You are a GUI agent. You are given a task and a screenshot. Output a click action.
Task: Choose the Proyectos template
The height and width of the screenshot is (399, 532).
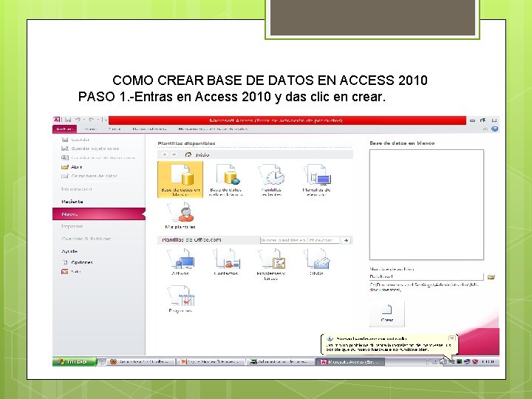pyautogui.click(x=180, y=299)
